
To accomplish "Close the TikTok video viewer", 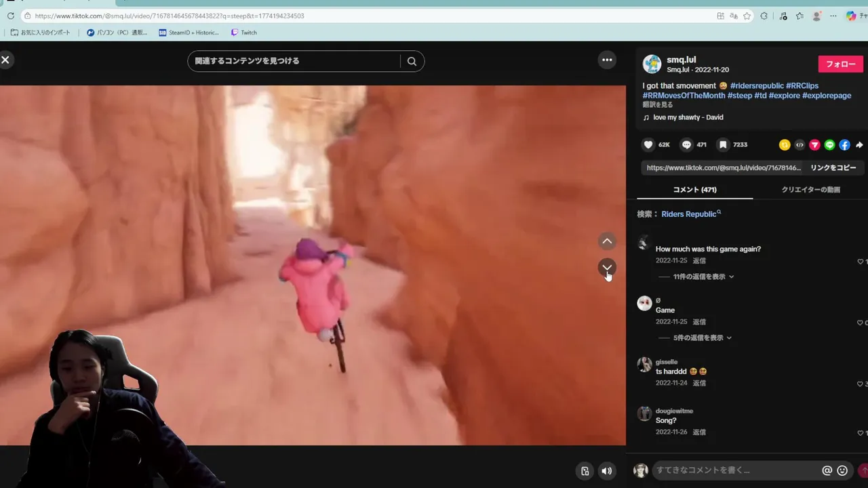I will pos(5,60).
